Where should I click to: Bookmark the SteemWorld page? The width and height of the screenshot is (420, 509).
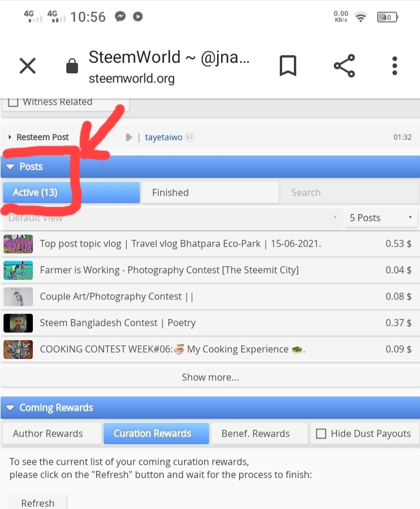click(x=288, y=66)
